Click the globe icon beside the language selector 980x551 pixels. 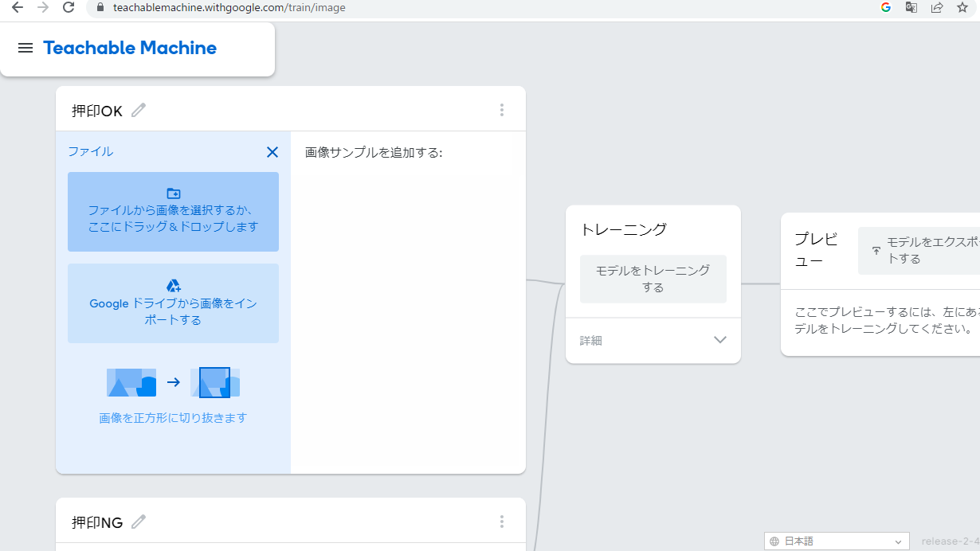point(774,541)
